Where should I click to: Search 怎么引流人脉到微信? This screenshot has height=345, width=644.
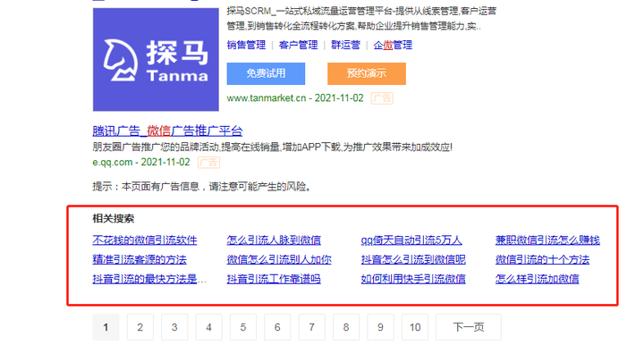[x=274, y=240]
